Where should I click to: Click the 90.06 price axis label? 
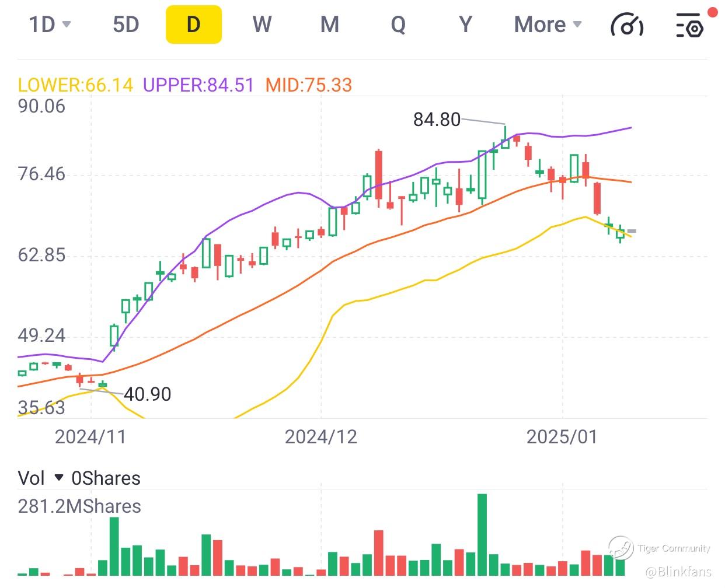click(x=41, y=106)
